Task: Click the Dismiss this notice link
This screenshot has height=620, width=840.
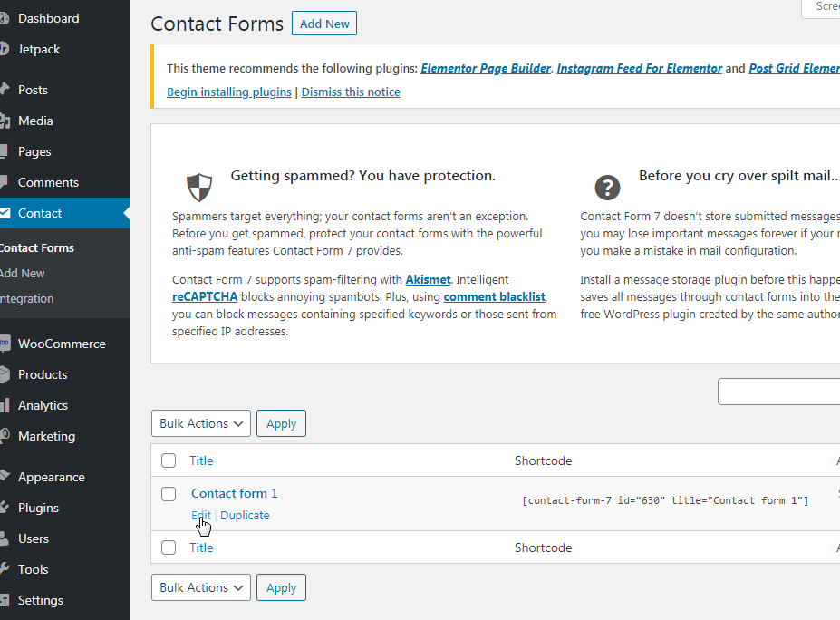Action: pos(351,92)
